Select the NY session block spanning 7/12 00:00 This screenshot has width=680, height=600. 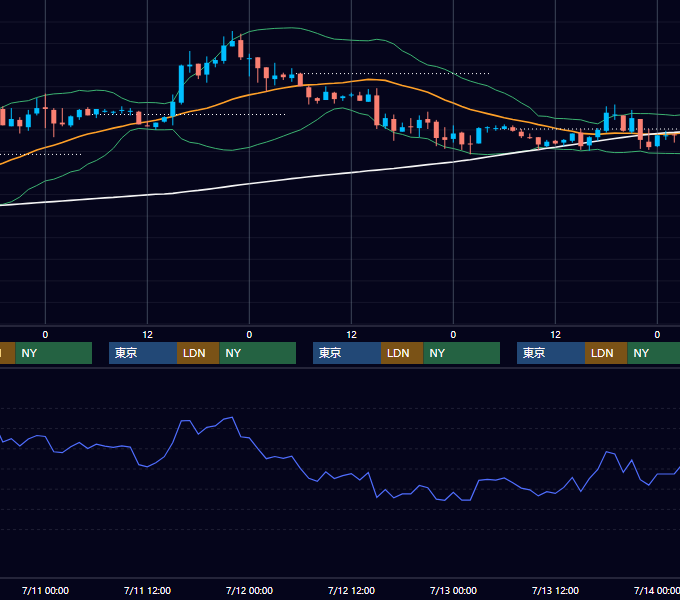click(258, 353)
